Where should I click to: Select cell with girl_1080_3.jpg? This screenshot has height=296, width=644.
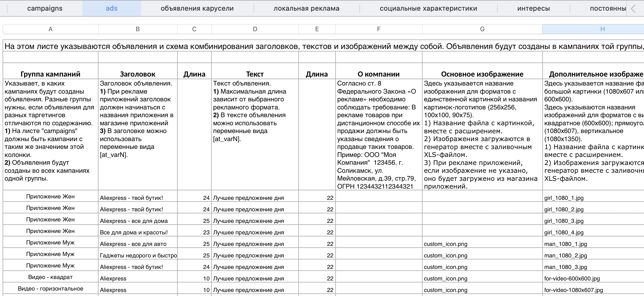tap(593, 219)
